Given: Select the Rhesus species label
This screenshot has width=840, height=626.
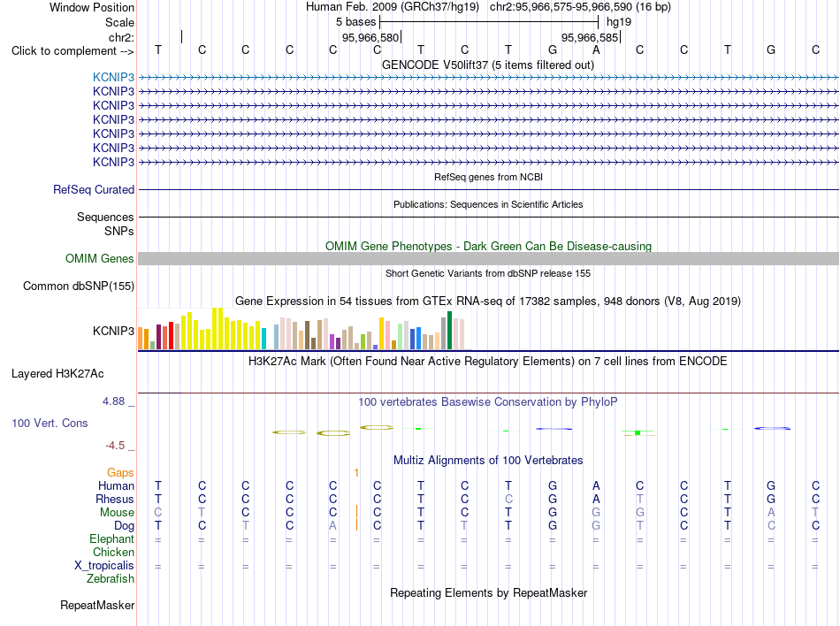Looking at the screenshot, I should (114, 499).
